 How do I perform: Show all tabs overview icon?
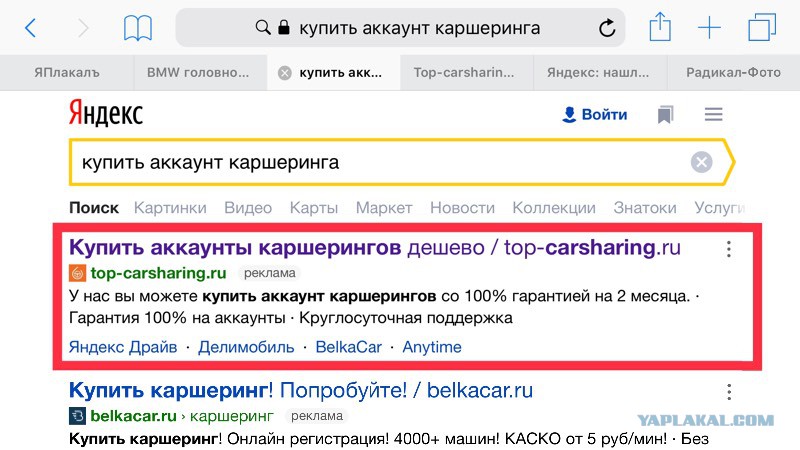coord(762,28)
